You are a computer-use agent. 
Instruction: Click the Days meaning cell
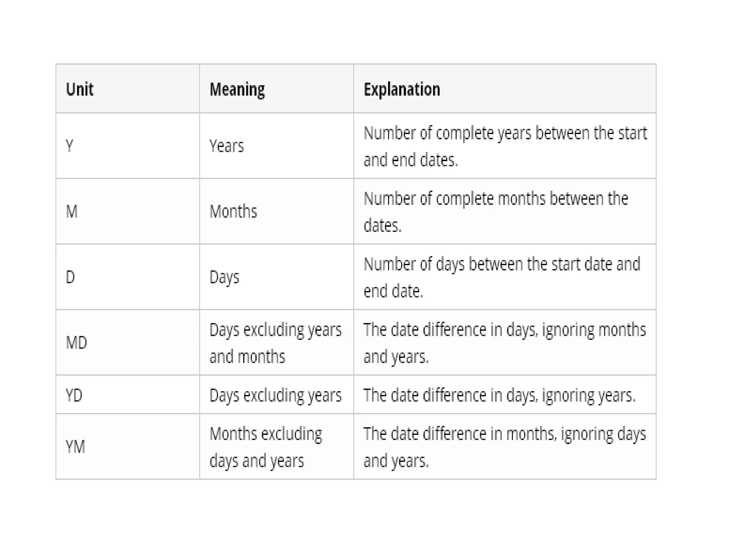point(224,277)
